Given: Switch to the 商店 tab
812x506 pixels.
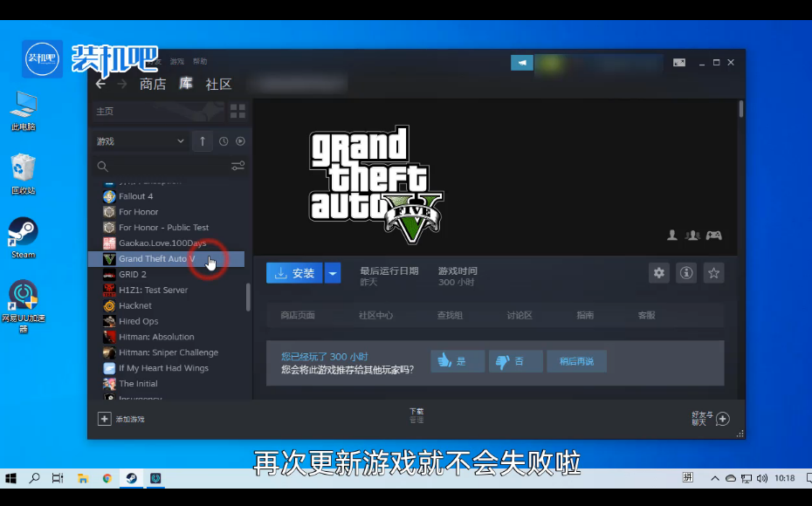Looking at the screenshot, I should tap(153, 84).
